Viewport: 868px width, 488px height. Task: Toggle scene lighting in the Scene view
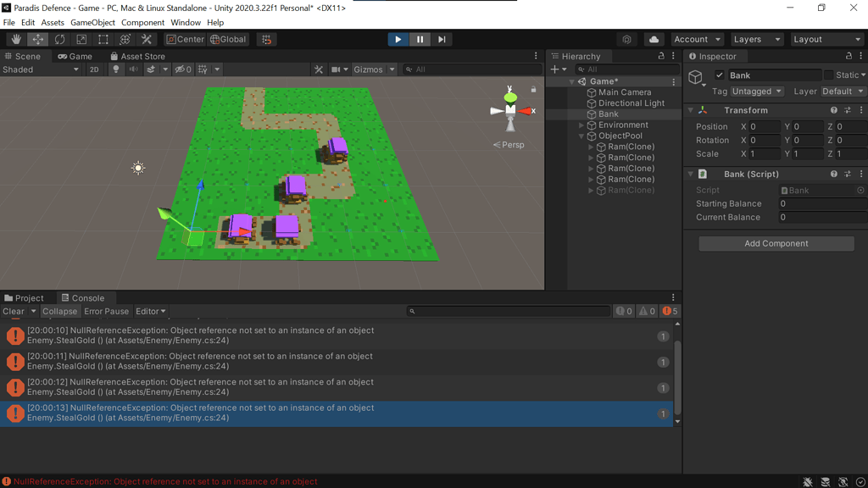(x=115, y=69)
